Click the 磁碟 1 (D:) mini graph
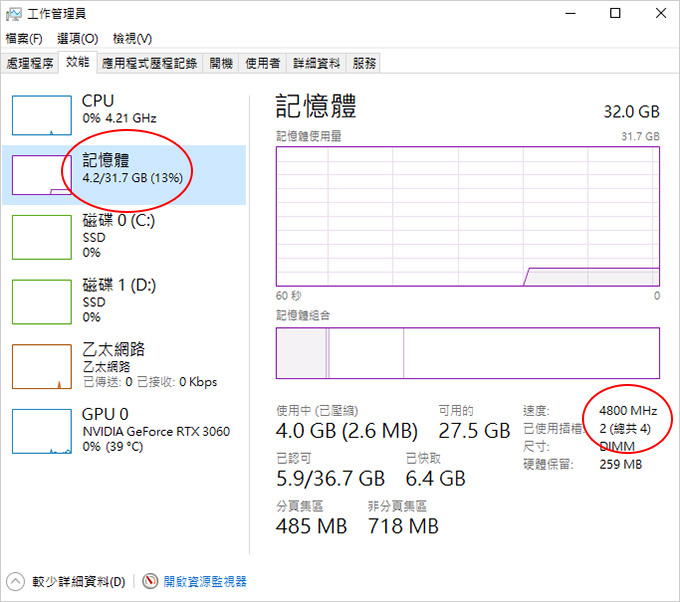This screenshot has height=602, width=680. 42,302
